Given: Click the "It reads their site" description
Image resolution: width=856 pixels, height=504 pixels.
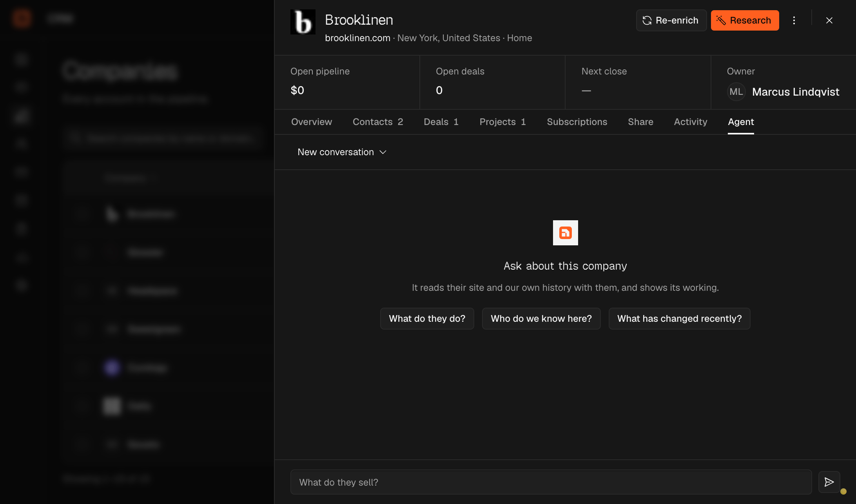Looking at the screenshot, I should pos(565,288).
